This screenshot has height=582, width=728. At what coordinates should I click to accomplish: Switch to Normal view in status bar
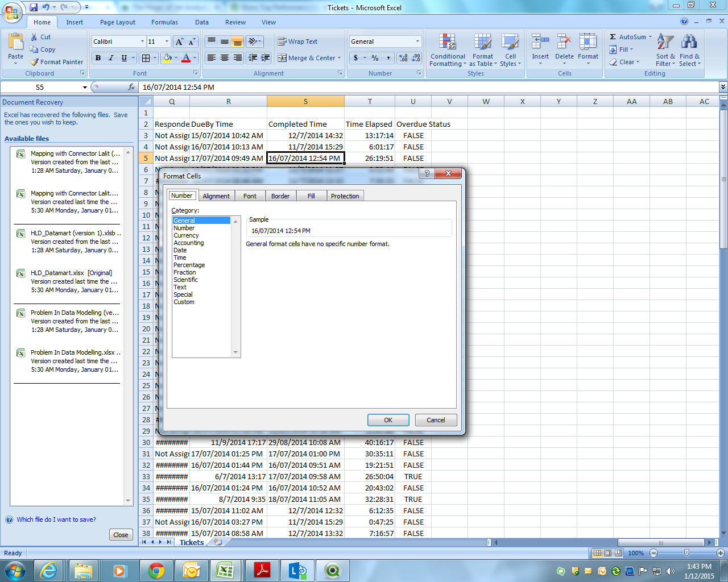tap(597, 553)
